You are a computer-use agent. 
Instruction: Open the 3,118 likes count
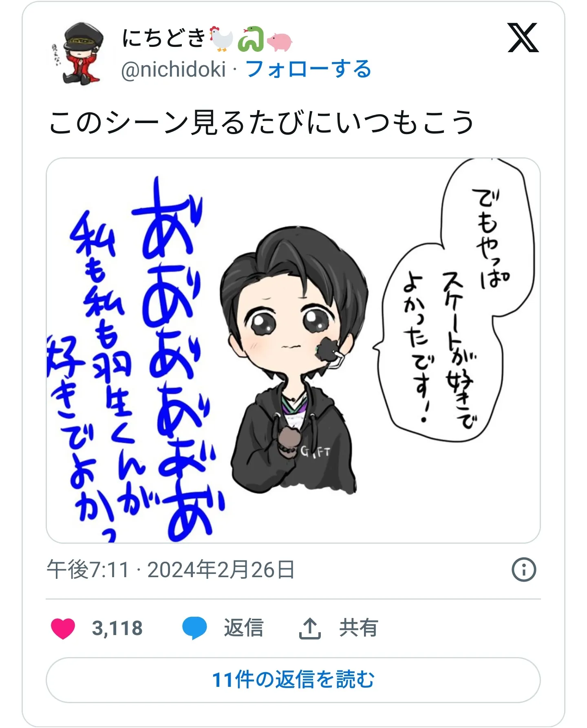click(x=117, y=628)
